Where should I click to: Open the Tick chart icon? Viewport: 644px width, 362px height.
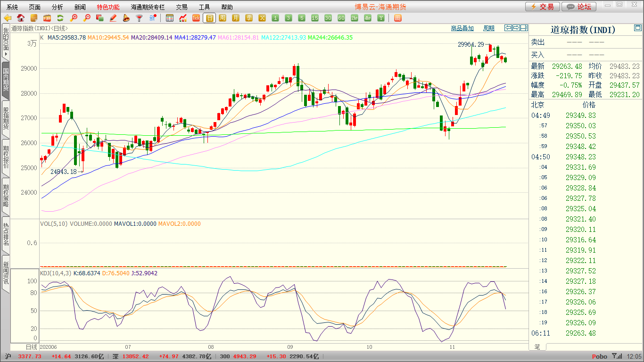coord(196,18)
